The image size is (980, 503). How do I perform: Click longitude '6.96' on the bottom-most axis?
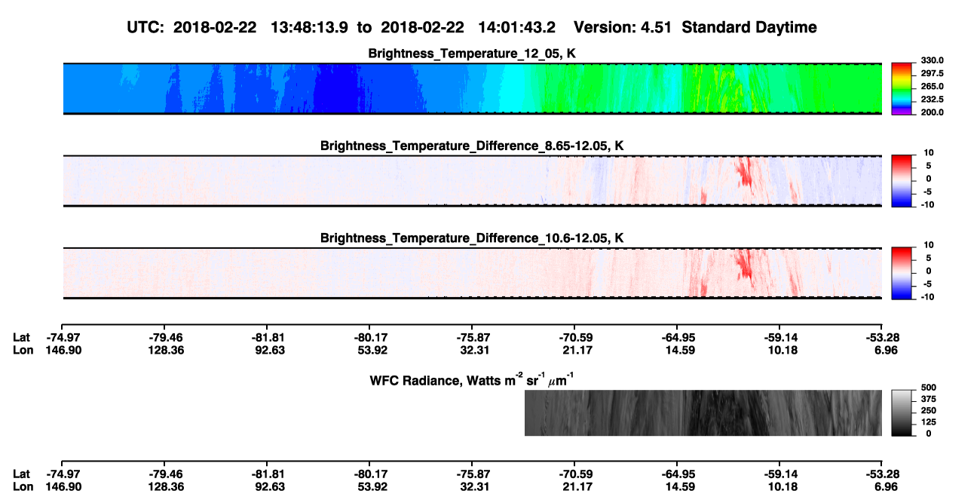(x=881, y=486)
